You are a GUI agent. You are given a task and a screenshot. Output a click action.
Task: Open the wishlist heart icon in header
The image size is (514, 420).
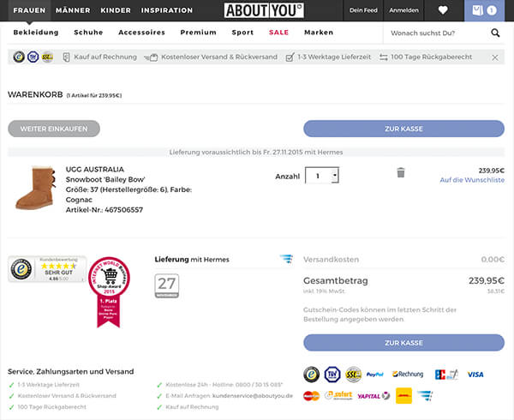coord(443,10)
